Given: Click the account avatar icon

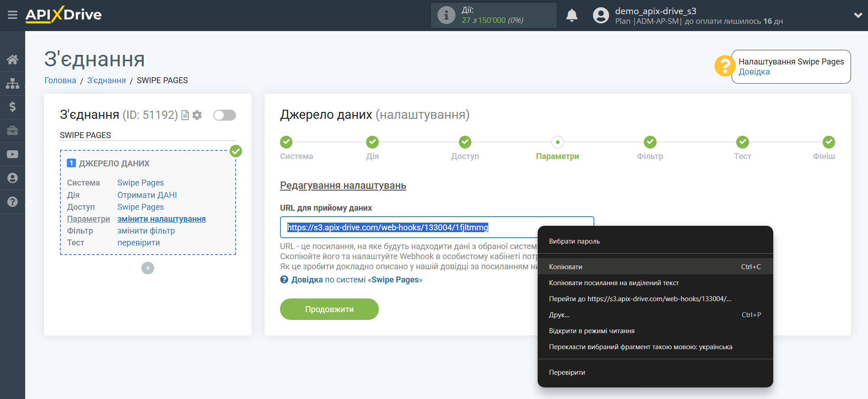Looking at the screenshot, I should 601,16.
